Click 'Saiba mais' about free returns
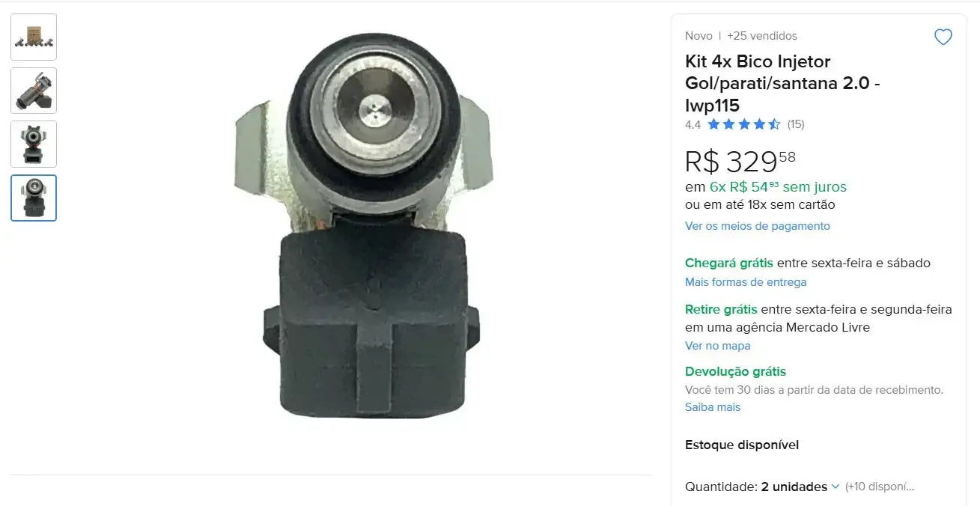Screen dimensions: 980x506 pos(713,407)
